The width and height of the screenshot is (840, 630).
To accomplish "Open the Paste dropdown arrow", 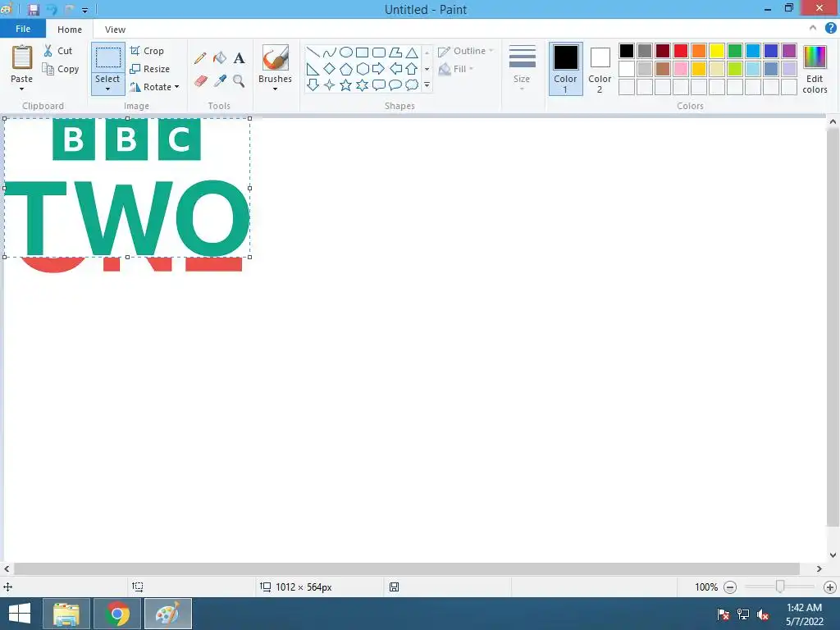I will pyautogui.click(x=21, y=89).
